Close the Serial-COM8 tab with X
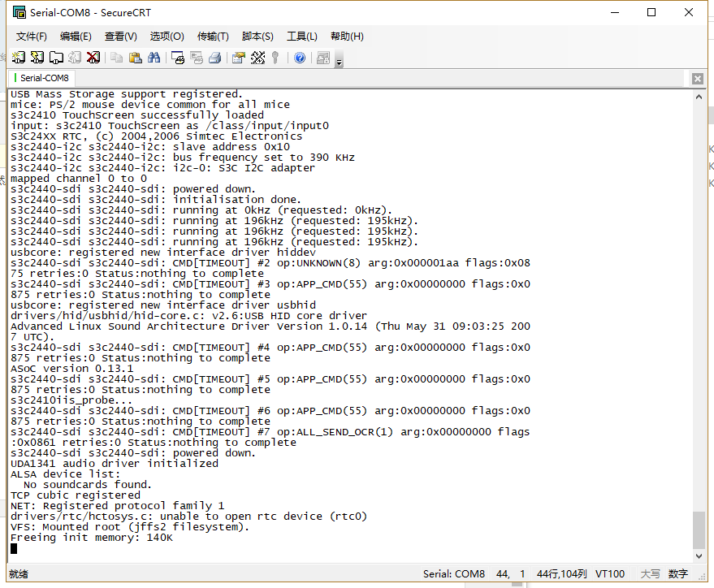 click(x=697, y=79)
